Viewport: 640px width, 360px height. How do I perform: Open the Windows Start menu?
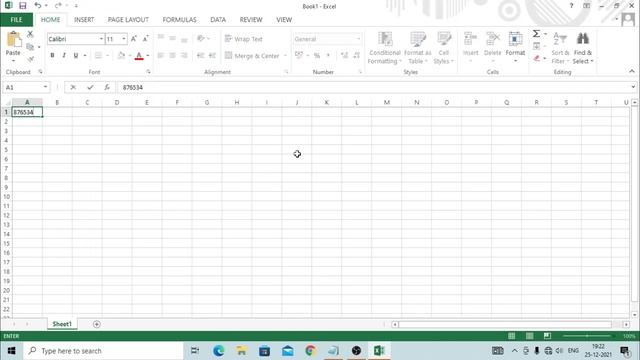(11, 351)
